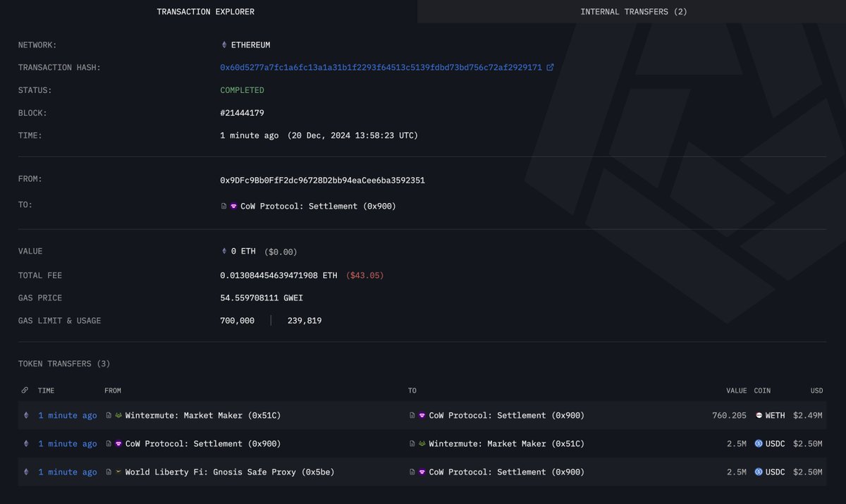Image resolution: width=846 pixels, height=504 pixels.
Task: Click the USDC coin icon in second transfer row
Action: click(758, 443)
